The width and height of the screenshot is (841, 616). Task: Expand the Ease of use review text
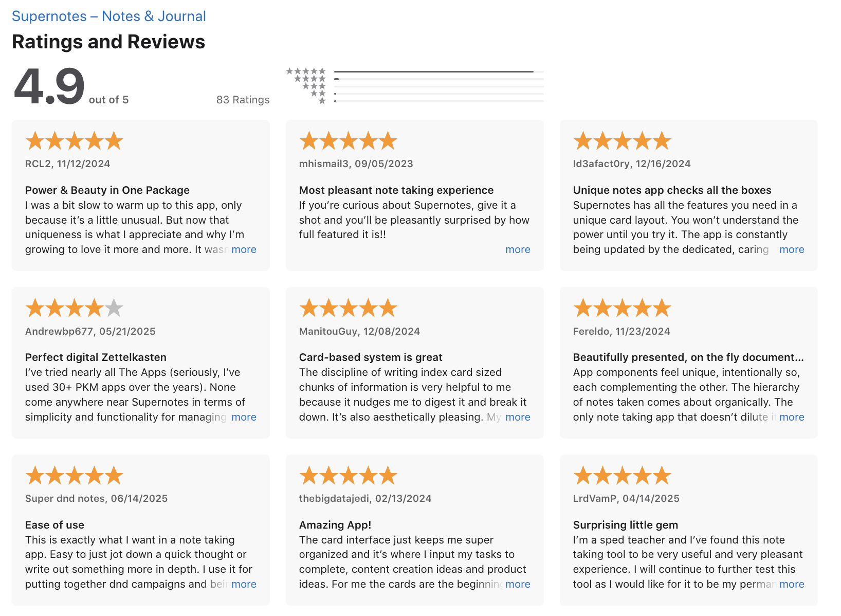[x=244, y=584]
